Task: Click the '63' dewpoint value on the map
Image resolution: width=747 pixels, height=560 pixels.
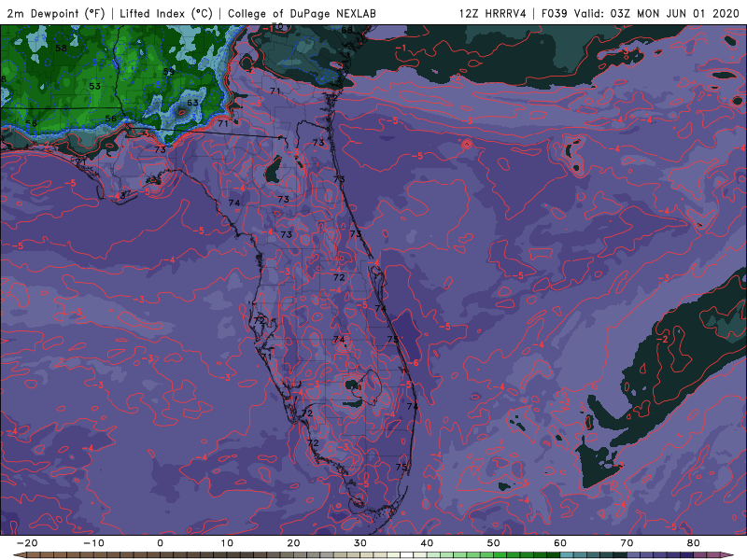Action: pyautogui.click(x=192, y=103)
